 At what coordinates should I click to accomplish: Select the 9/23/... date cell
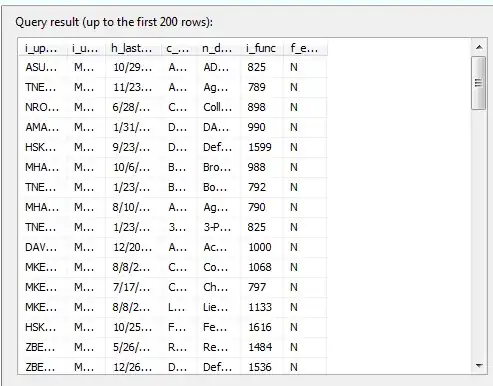click(133, 147)
